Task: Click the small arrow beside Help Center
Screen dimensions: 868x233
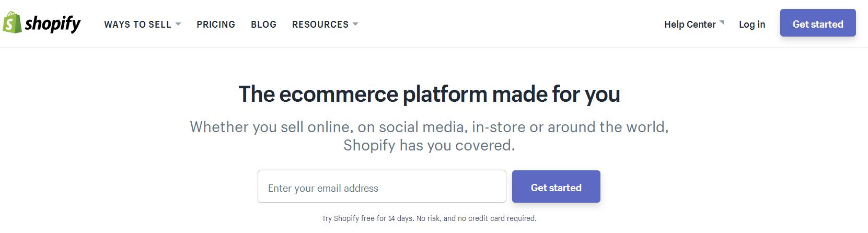Action: pyautogui.click(x=722, y=22)
